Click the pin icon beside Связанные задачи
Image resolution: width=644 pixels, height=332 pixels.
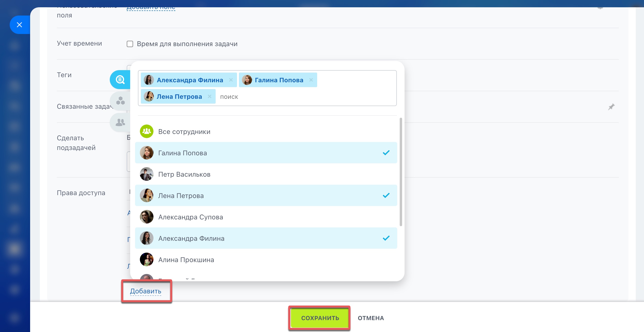click(611, 107)
